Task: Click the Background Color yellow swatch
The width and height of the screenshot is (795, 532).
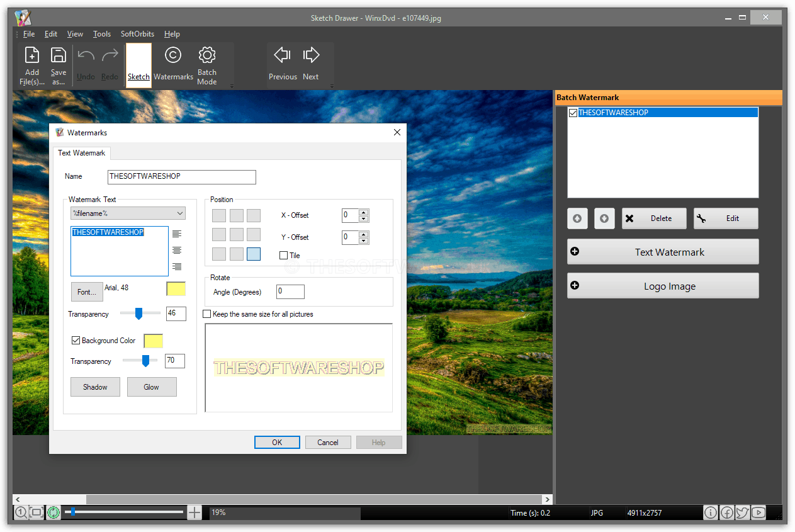Action: (154, 341)
